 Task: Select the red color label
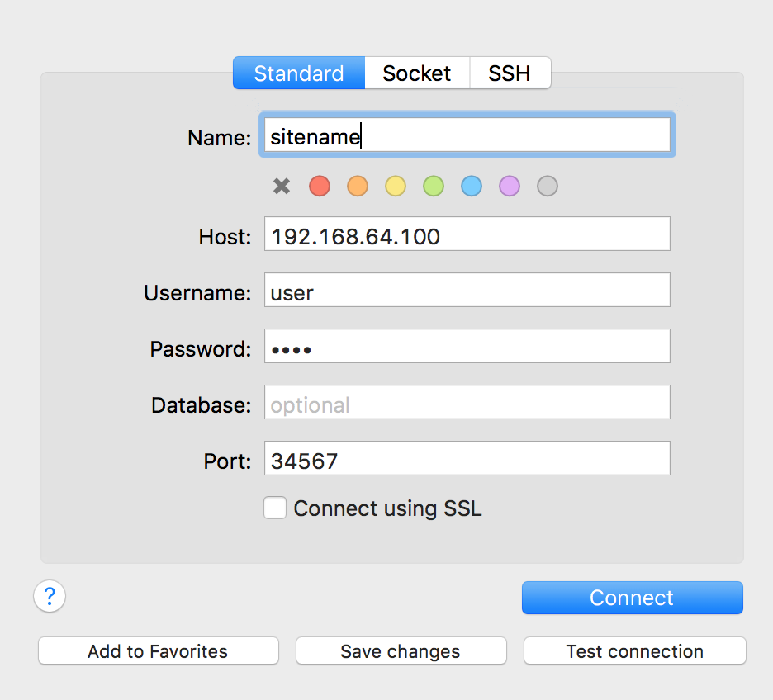tap(320, 186)
